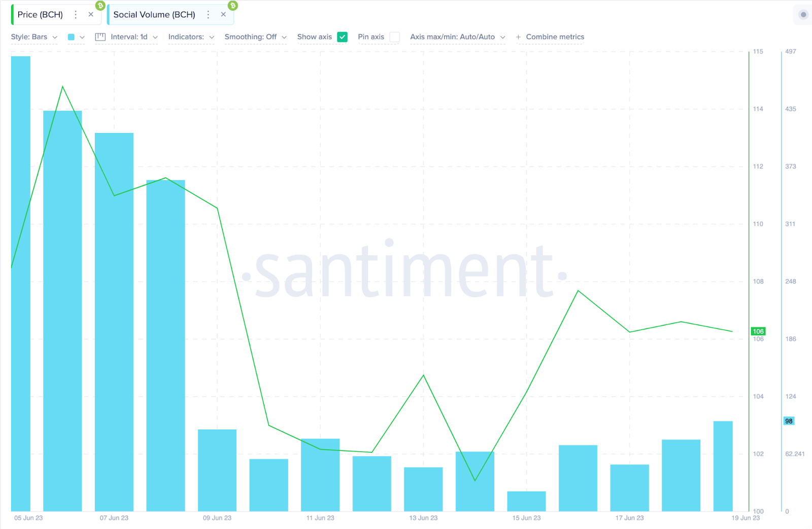Select the Social Volume (BCH) metric tab
Screen dimensions: 812x529
pyautogui.click(x=154, y=15)
